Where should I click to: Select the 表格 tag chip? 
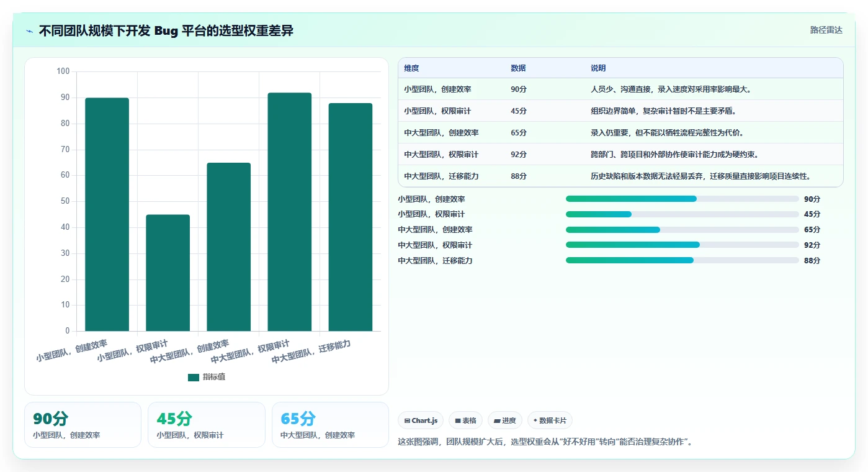[x=465, y=420]
